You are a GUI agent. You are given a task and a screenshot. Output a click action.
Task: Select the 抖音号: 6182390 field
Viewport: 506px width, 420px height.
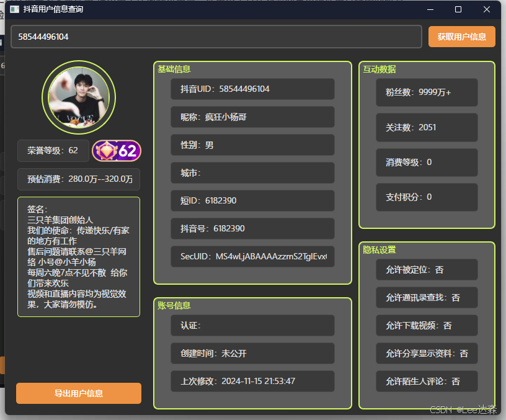252,228
